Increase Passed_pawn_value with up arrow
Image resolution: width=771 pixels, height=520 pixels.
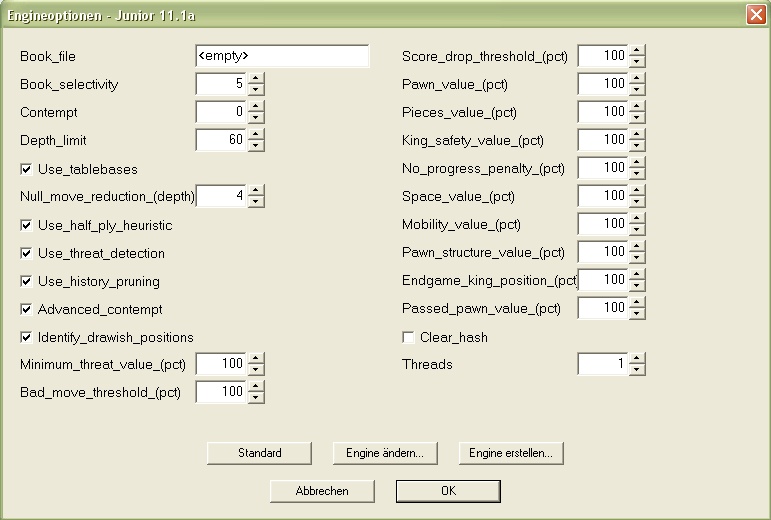coord(637,302)
